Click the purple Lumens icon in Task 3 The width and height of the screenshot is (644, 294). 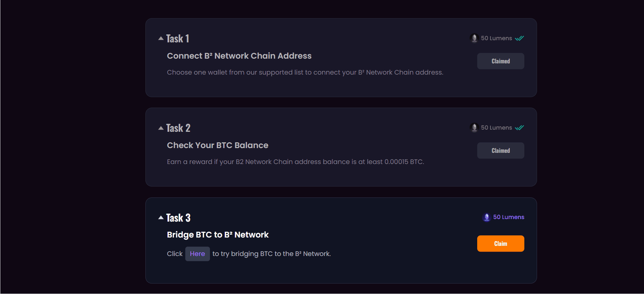pyautogui.click(x=487, y=217)
